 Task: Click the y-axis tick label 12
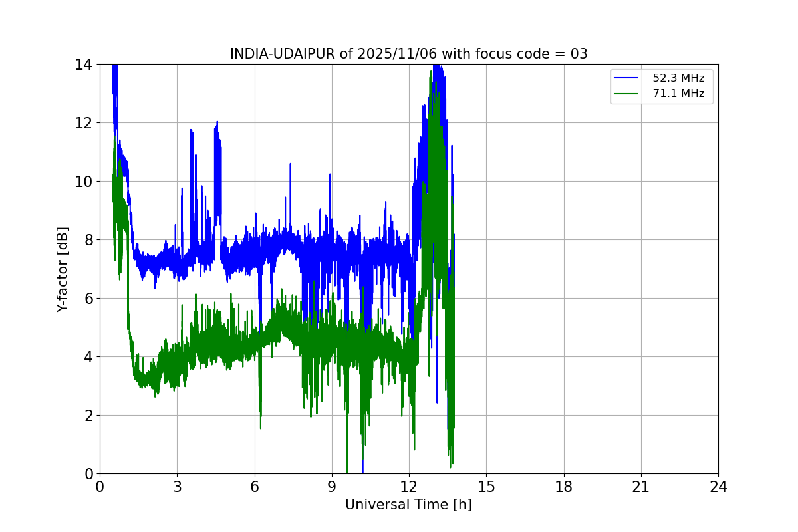(x=84, y=123)
